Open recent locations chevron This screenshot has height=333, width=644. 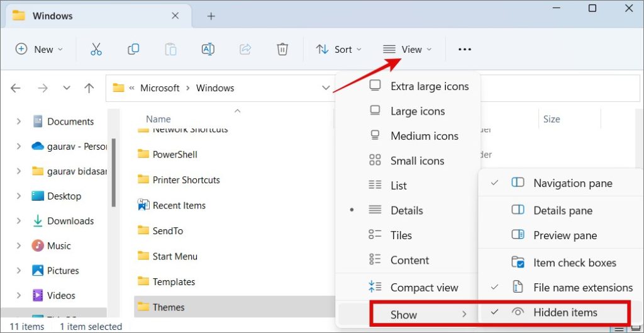67,88
